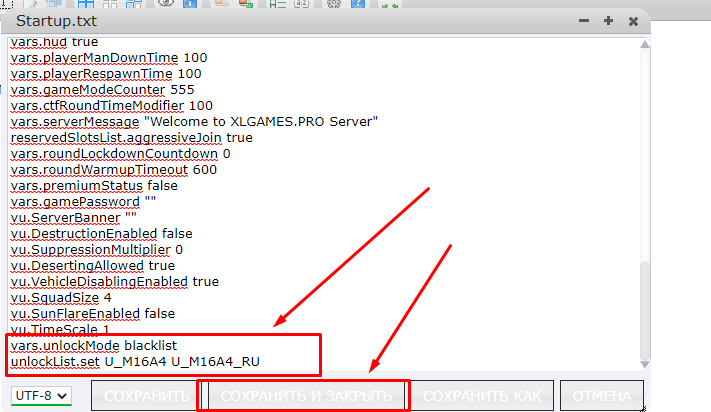Click the line 'vars.roundWarmupTimeout 600'

click(x=114, y=170)
